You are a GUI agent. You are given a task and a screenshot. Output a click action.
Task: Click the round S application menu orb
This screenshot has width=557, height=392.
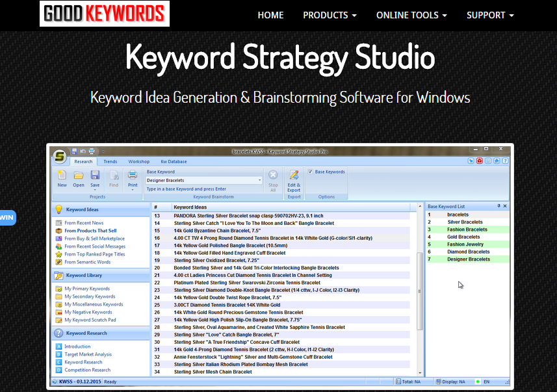coord(60,156)
